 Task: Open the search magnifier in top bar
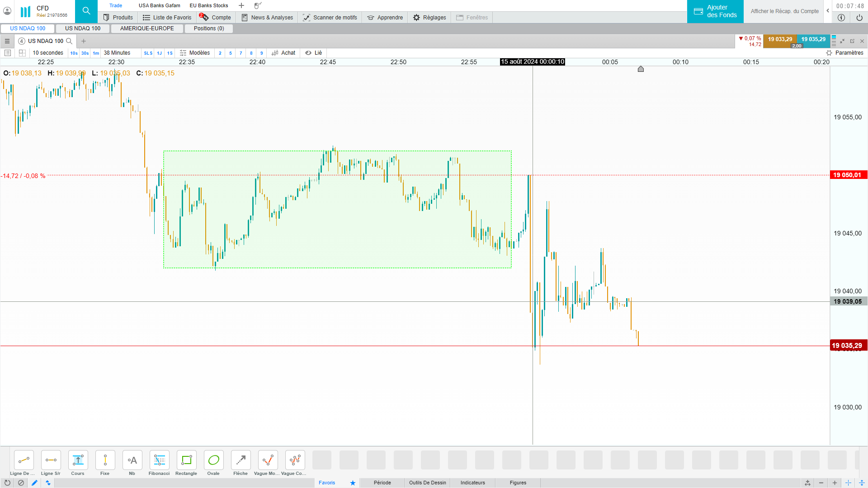(86, 11)
